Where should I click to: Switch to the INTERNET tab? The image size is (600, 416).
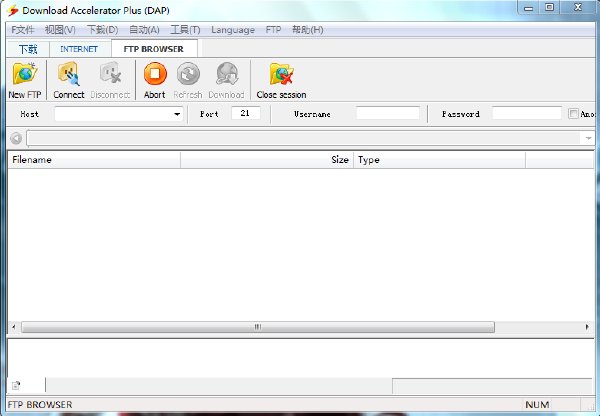click(x=79, y=49)
